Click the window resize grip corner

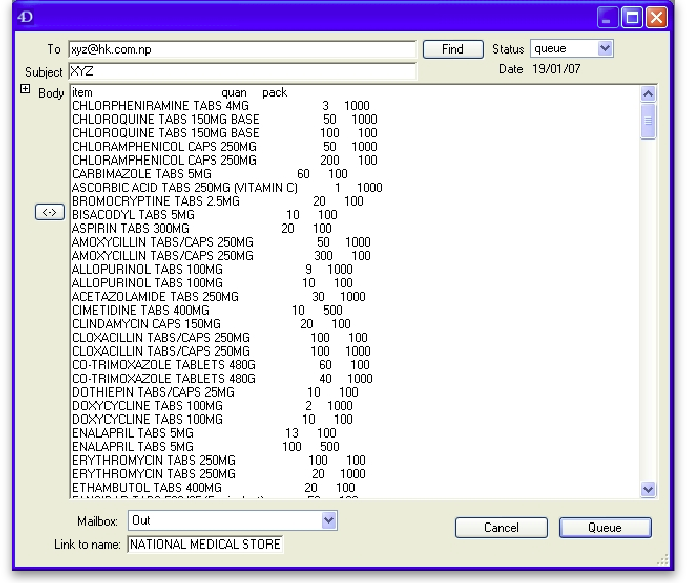coord(662,559)
